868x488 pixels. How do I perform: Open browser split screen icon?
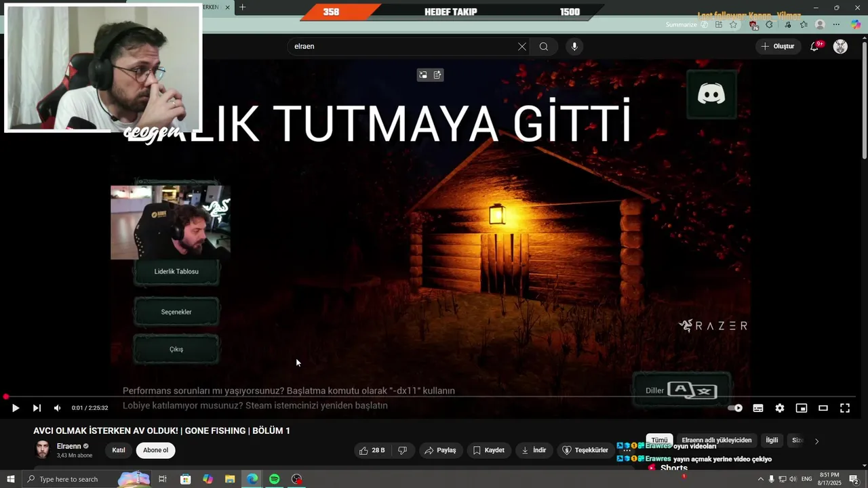(719, 24)
